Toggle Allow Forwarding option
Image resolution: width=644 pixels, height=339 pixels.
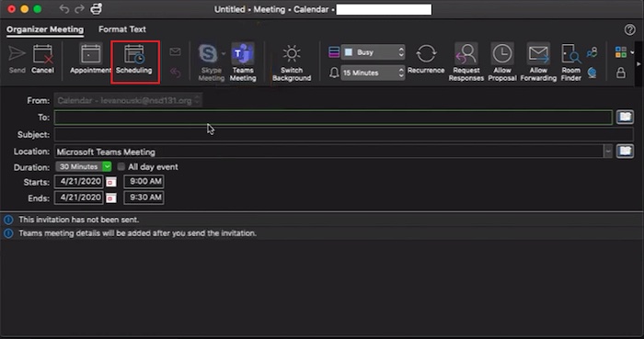point(538,62)
